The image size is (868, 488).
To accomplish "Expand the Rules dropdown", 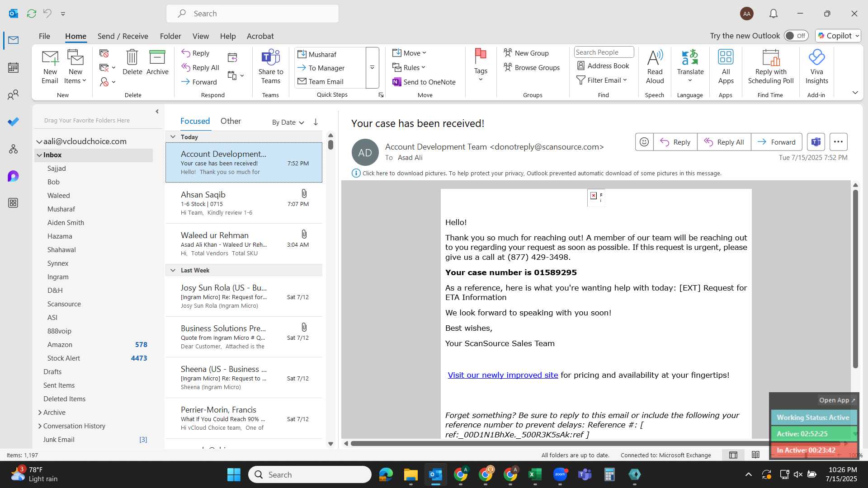I will click(409, 68).
